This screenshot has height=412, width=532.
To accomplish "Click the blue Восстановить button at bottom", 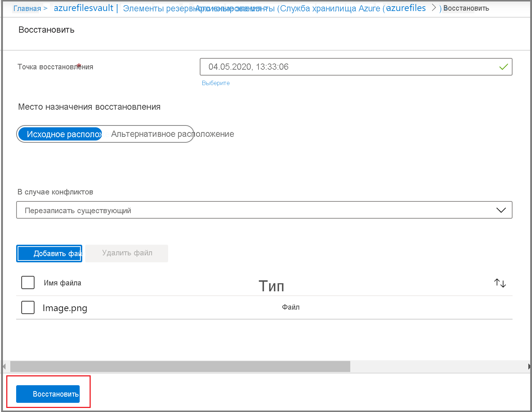I will [48, 394].
